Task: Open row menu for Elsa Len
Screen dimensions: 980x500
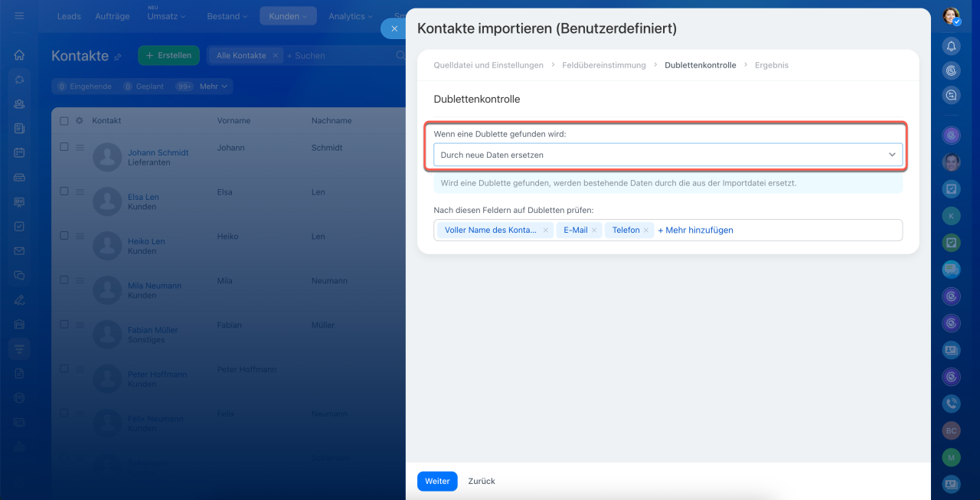Action: (x=79, y=191)
